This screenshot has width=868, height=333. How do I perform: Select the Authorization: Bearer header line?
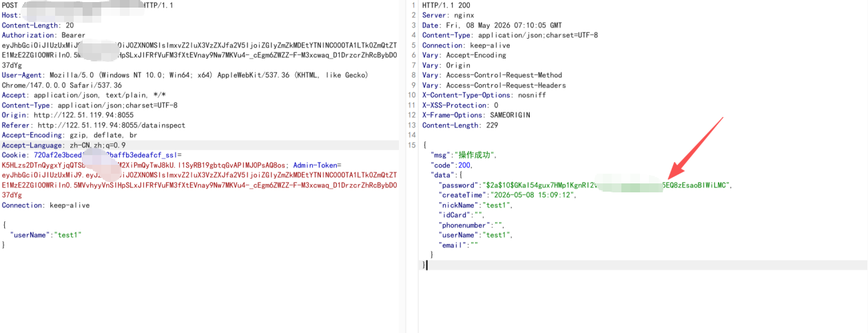43,35
